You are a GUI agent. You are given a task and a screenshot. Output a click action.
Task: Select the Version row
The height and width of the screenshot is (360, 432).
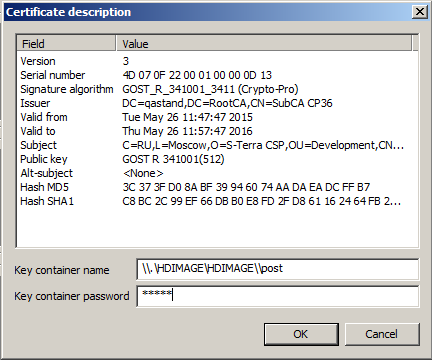(x=217, y=61)
